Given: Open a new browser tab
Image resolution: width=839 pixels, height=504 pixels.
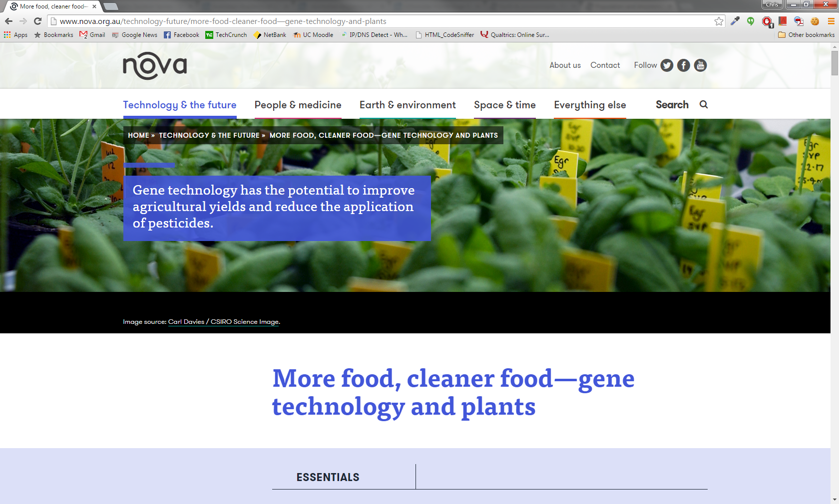Looking at the screenshot, I should [111, 6].
